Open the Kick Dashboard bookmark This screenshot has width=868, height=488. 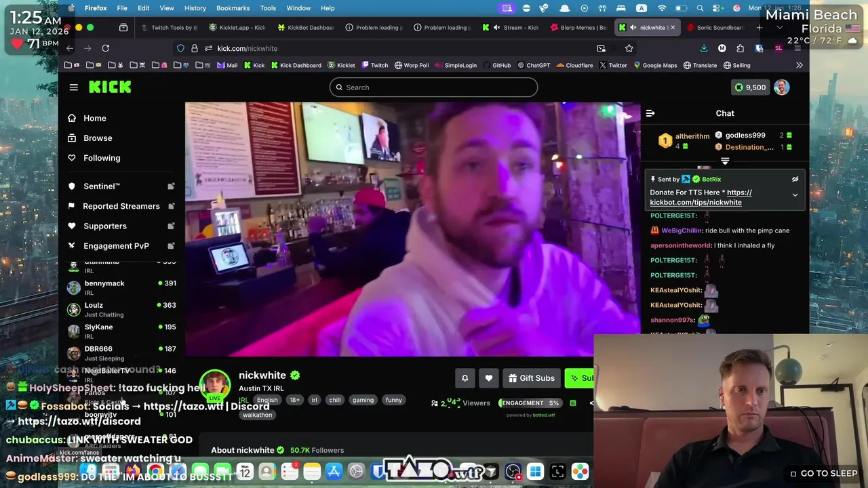point(296,66)
